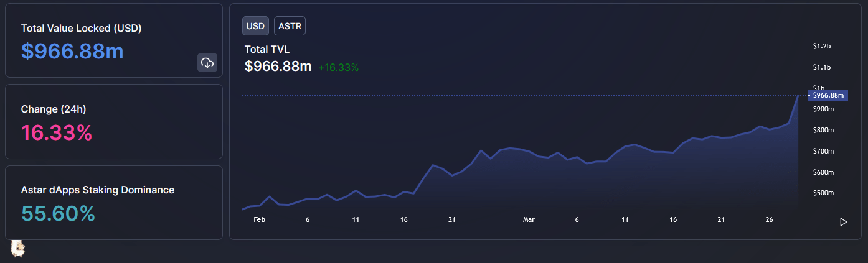Viewport: 868px width, 263px height.
Task: Select the Change (24h) card heading
Action: coord(54,109)
